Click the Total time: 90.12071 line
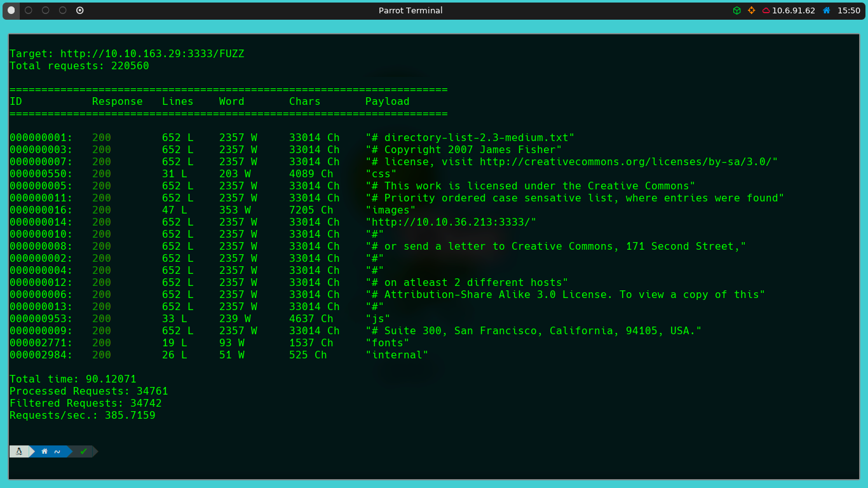The image size is (868, 488). (73, 379)
